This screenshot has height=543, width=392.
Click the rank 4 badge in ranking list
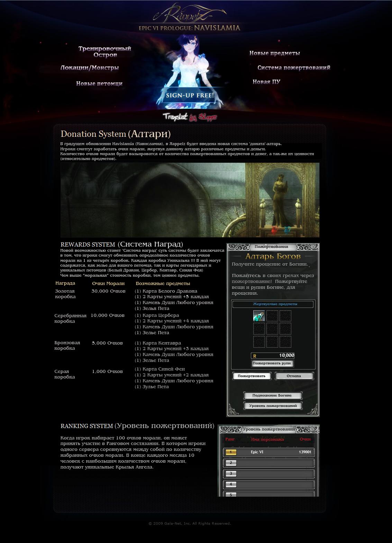coord(231,484)
